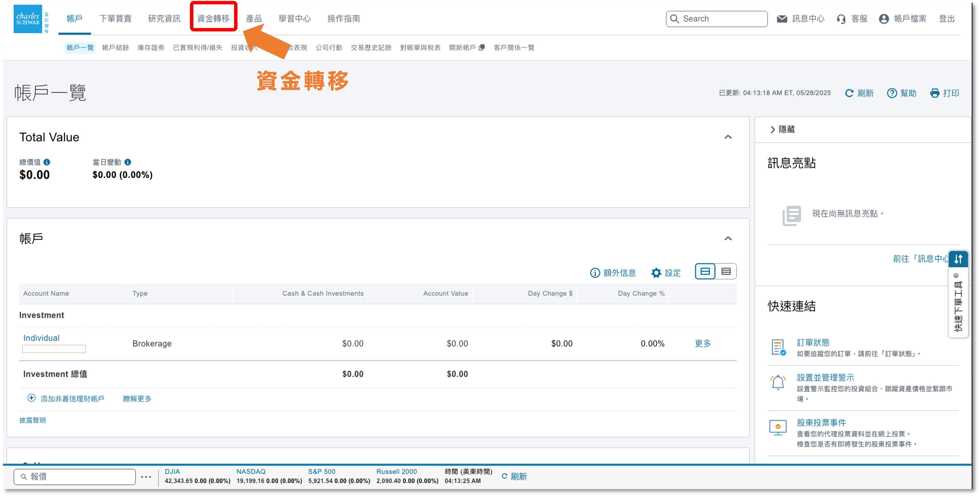
Task: Collapse the 帳戶 accounts panel
Action: [728, 238]
